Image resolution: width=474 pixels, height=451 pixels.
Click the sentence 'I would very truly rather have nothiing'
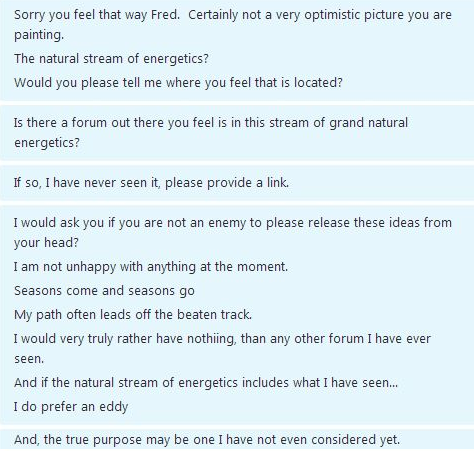pos(222,339)
